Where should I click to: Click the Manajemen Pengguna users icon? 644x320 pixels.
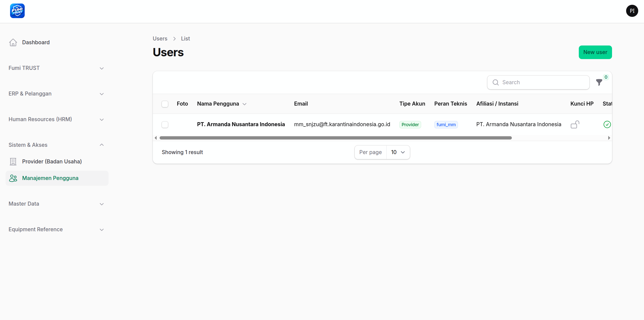[x=13, y=178]
